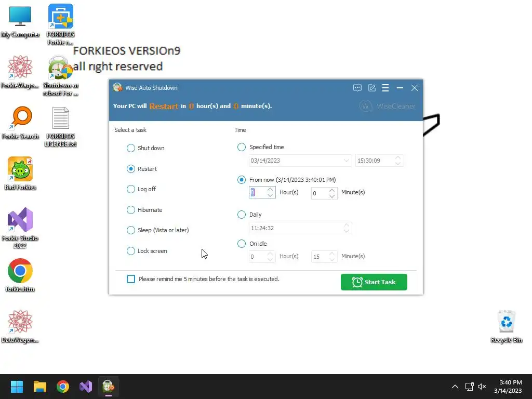Open the FORKIEOS LICENSE.txt file
The image size is (532, 399).
coord(60,127)
